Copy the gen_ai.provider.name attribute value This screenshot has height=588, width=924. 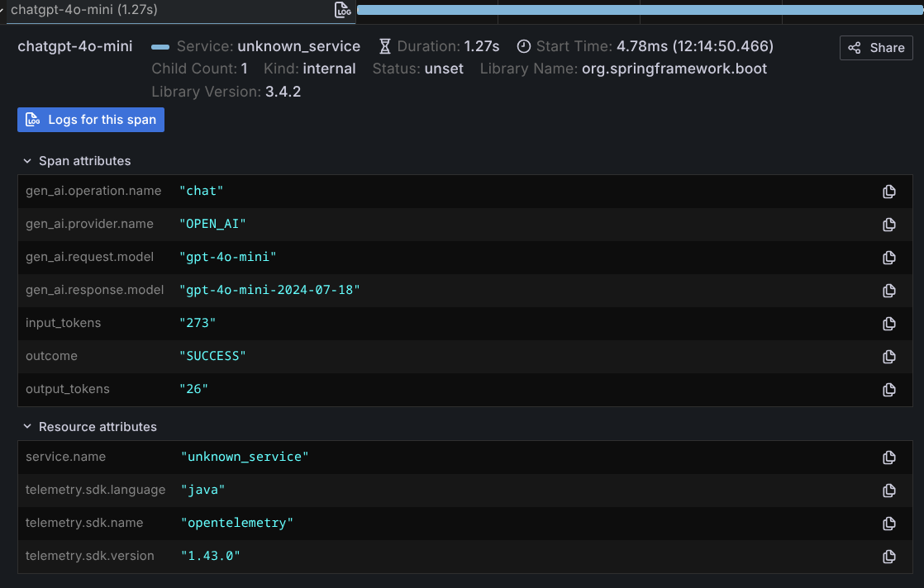pos(888,225)
